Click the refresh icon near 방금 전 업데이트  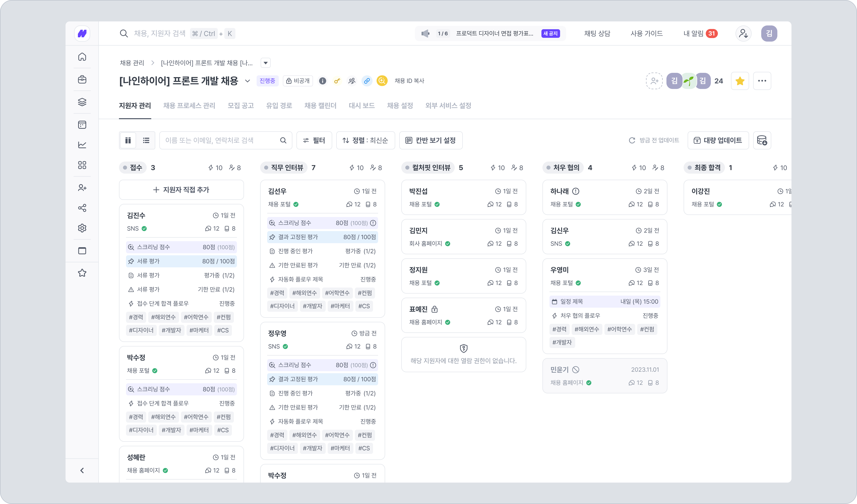[x=632, y=140]
